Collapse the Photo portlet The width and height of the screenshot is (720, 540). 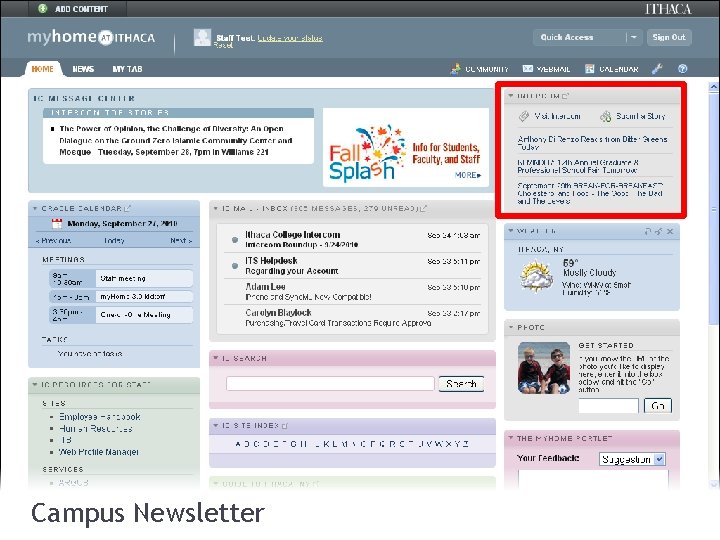coord(511,327)
